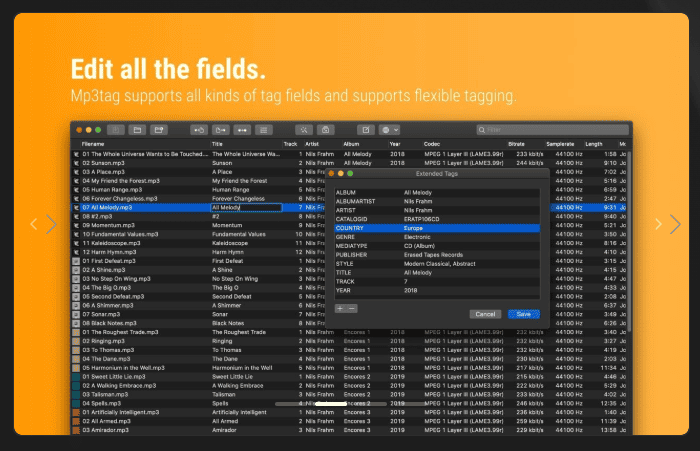Sort by the Album column header
The width and height of the screenshot is (700, 451).
[351, 144]
